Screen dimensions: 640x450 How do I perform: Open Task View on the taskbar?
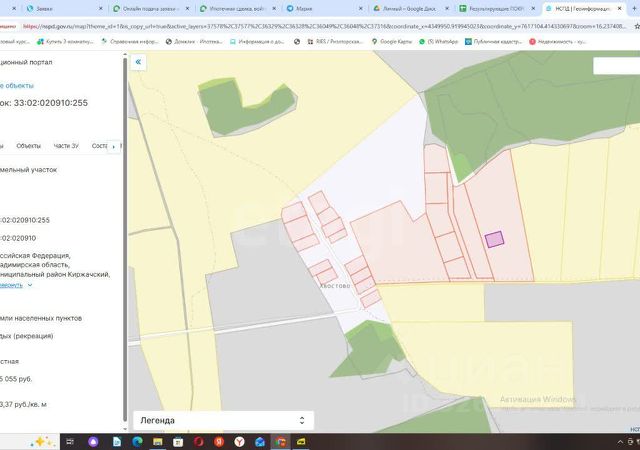(x=70, y=441)
